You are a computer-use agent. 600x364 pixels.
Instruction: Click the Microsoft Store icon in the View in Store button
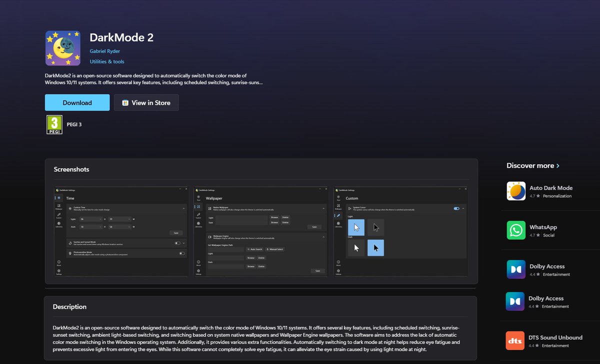coord(125,102)
